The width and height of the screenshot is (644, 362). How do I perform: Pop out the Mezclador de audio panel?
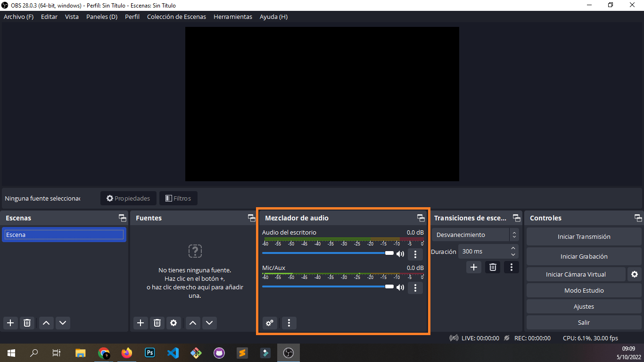click(x=421, y=218)
